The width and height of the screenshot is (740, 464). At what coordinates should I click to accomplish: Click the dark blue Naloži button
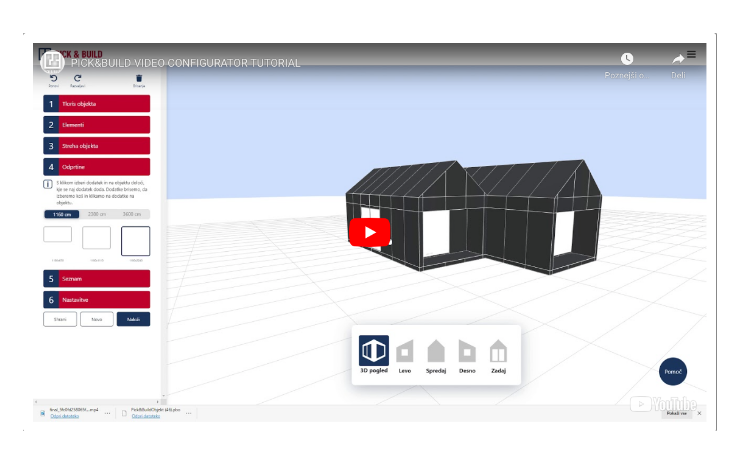pyautogui.click(x=133, y=319)
